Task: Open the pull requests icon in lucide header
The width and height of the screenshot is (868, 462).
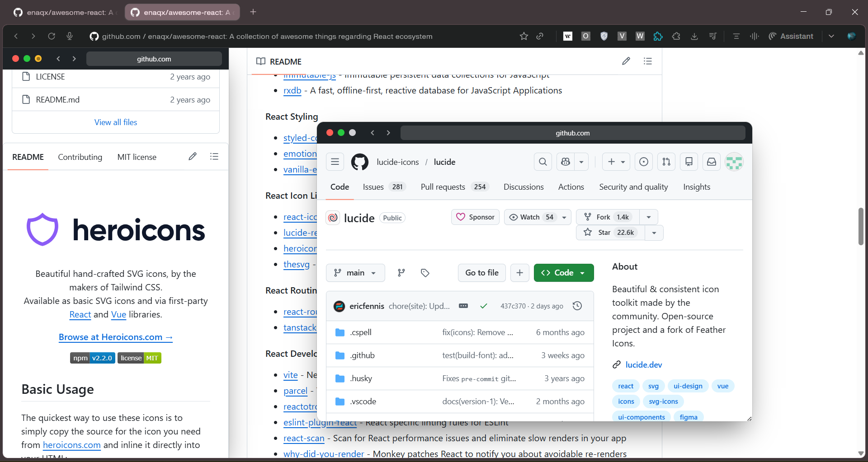Action: coord(666,162)
